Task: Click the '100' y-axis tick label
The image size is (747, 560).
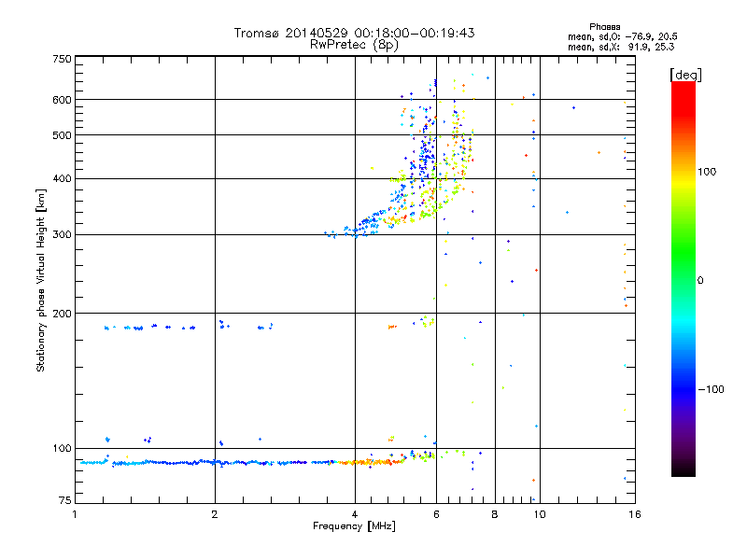Action: point(62,449)
